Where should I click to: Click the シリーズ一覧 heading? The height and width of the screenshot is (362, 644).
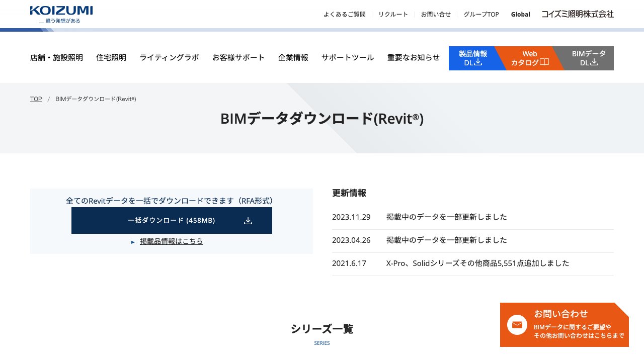[322, 329]
